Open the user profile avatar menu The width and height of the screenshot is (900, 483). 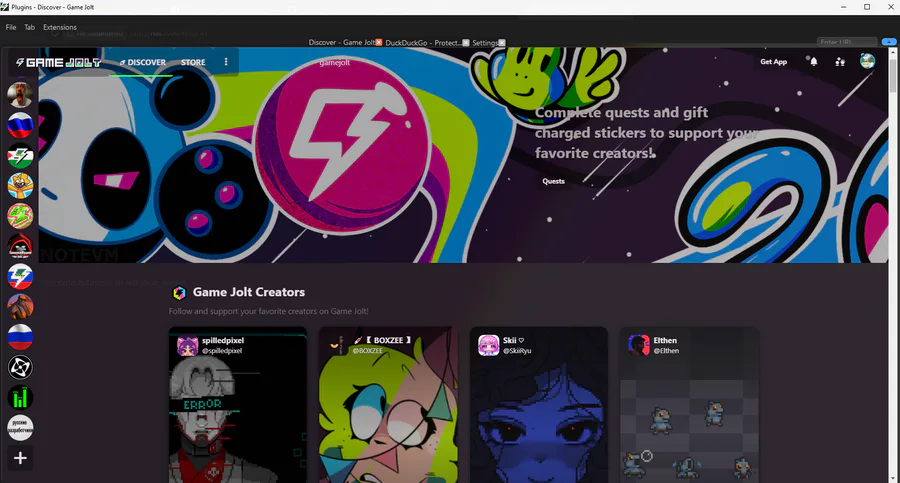[867, 61]
